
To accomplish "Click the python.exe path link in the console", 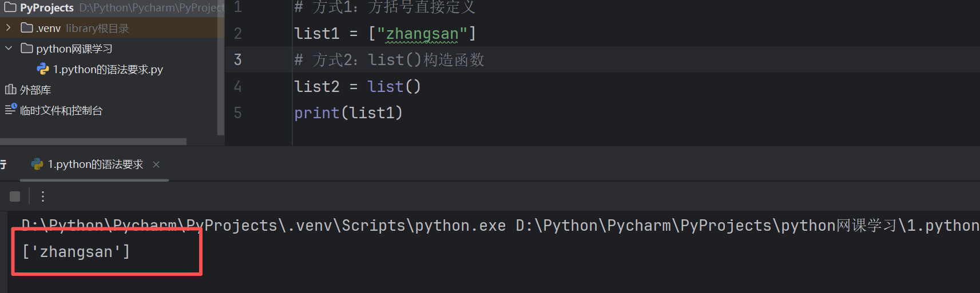I will point(264,226).
